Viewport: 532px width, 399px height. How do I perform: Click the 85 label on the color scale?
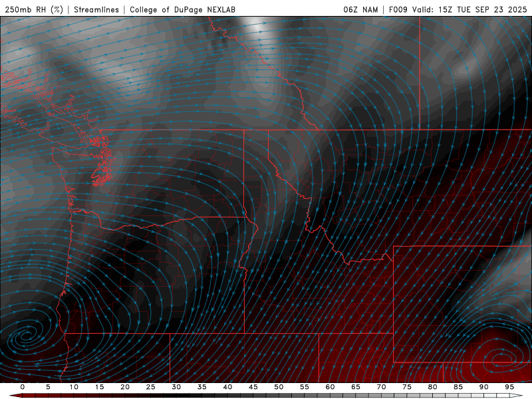458,387
